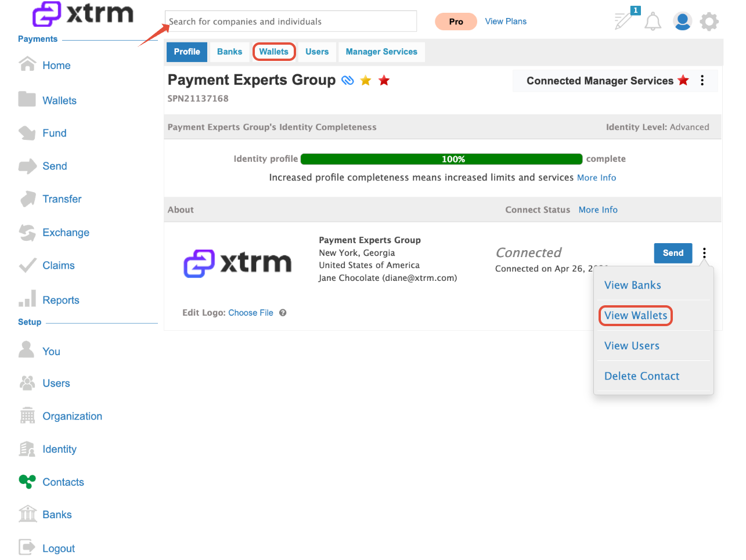Open the user profile avatar icon
Image resolution: width=746 pixels, height=560 pixels.
tap(682, 21)
